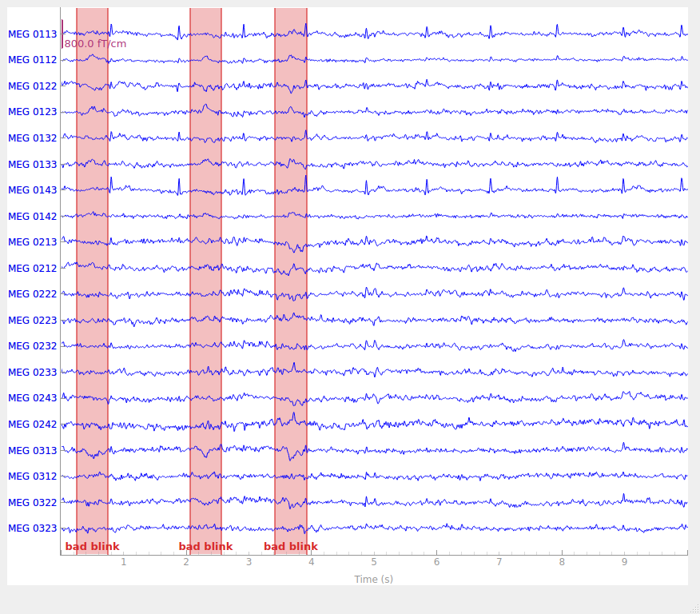Screen dimensions: 700x614
Task: Click channel label MEG 0113
Action: point(33,34)
